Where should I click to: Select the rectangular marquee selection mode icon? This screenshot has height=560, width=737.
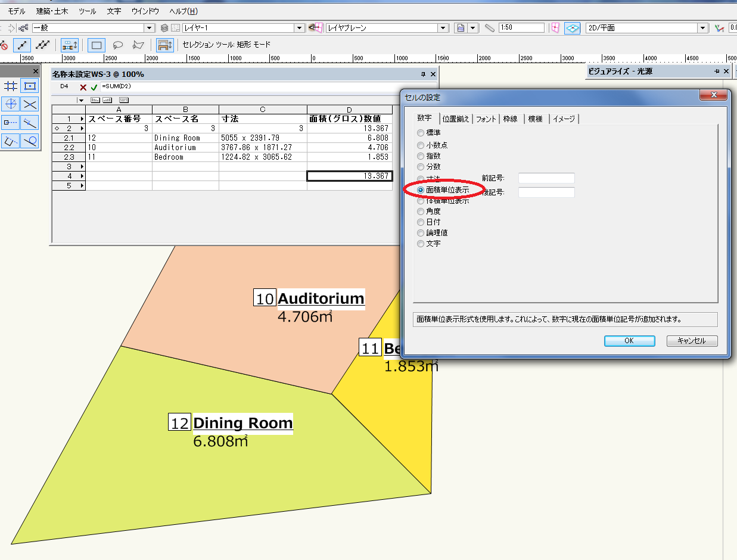tap(97, 45)
